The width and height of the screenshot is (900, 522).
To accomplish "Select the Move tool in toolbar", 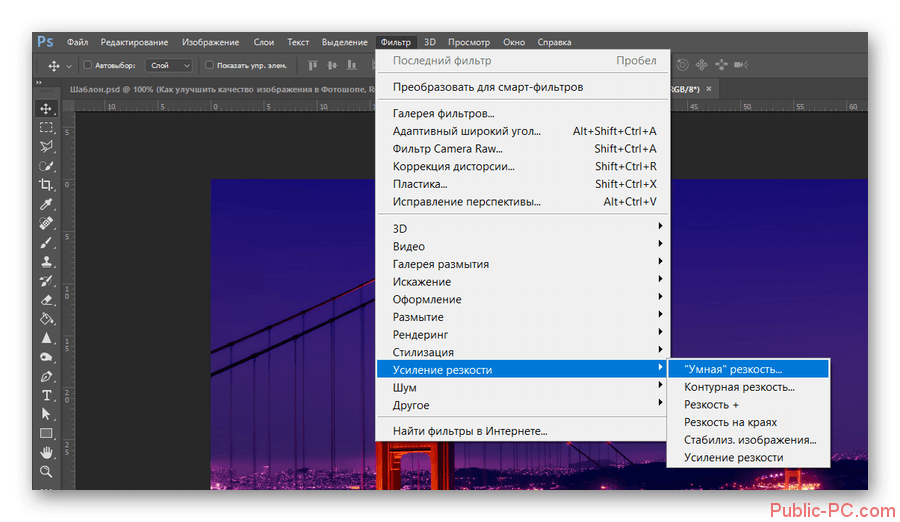I will pyautogui.click(x=46, y=108).
